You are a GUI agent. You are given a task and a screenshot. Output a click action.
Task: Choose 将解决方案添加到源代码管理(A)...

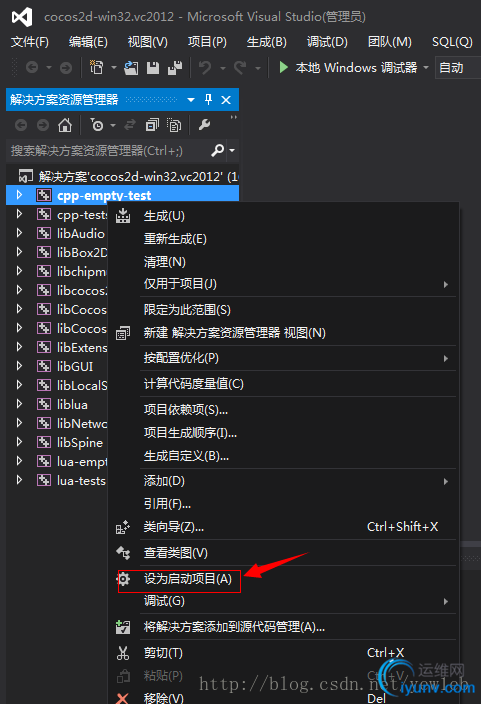click(284, 627)
